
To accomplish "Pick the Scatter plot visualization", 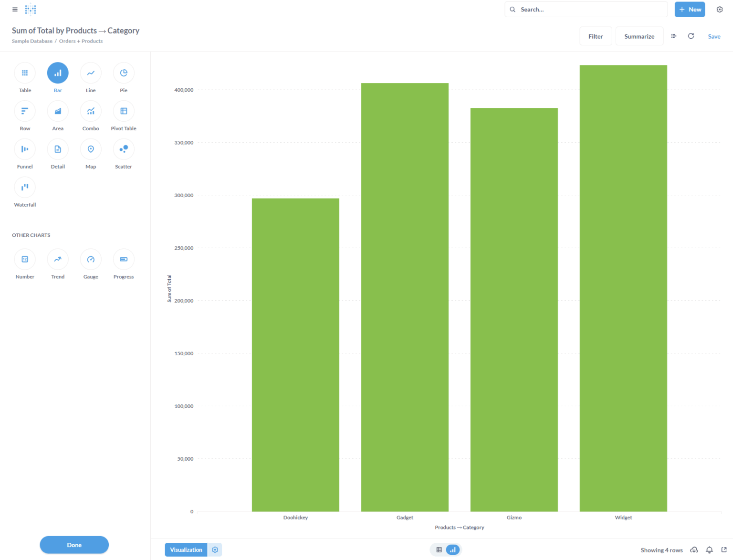I will pyautogui.click(x=123, y=149).
